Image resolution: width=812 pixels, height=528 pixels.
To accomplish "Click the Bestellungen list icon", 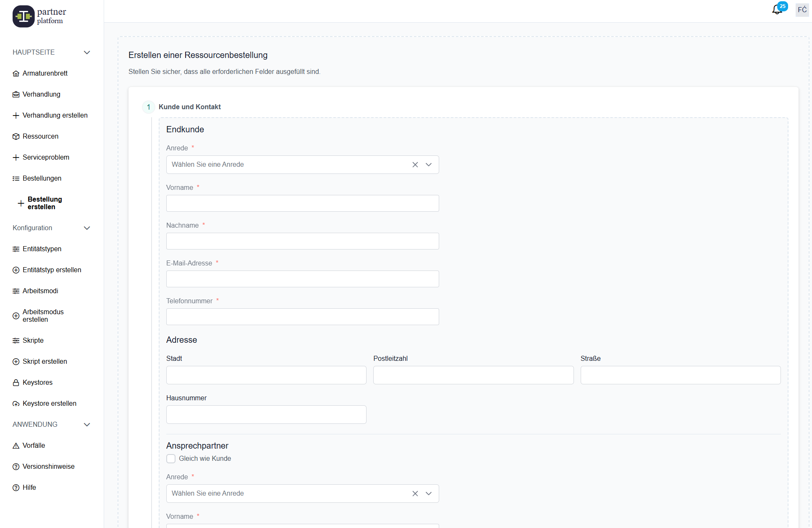I will pos(16,179).
